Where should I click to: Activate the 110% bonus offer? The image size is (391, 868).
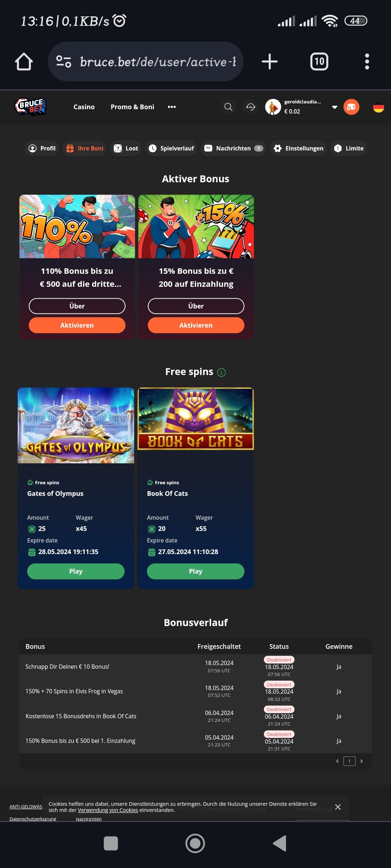(x=77, y=325)
